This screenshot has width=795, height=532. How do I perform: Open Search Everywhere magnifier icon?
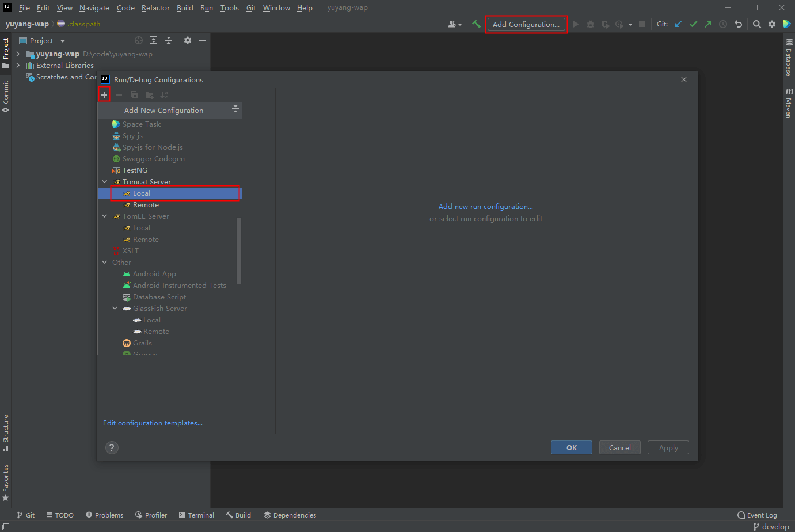click(757, 24)
